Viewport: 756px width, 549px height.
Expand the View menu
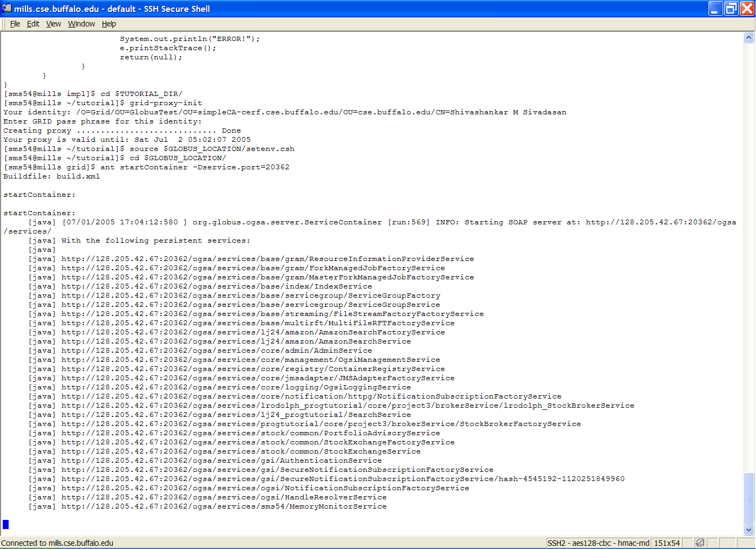53,24
